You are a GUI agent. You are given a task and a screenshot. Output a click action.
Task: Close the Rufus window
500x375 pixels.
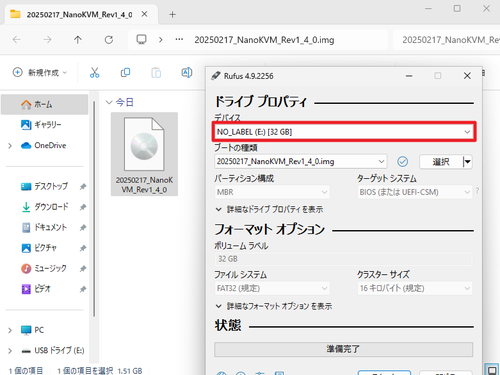(467, 76)
